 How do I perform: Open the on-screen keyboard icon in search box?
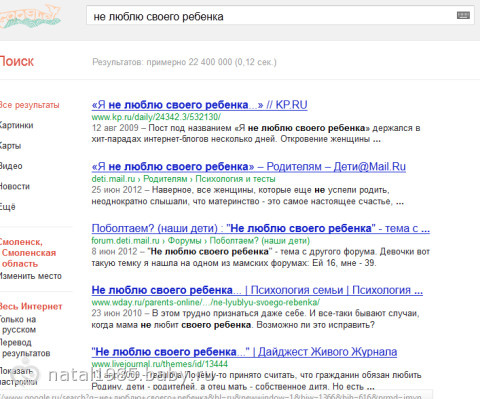click(x=463, y=15)
